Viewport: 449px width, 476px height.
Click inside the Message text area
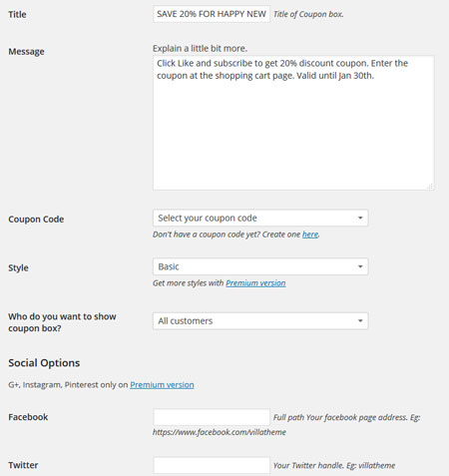293,123
